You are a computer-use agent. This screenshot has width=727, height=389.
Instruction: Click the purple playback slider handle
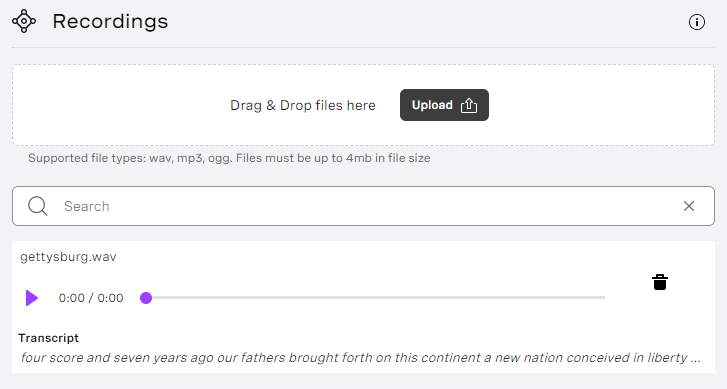(146, 298)
